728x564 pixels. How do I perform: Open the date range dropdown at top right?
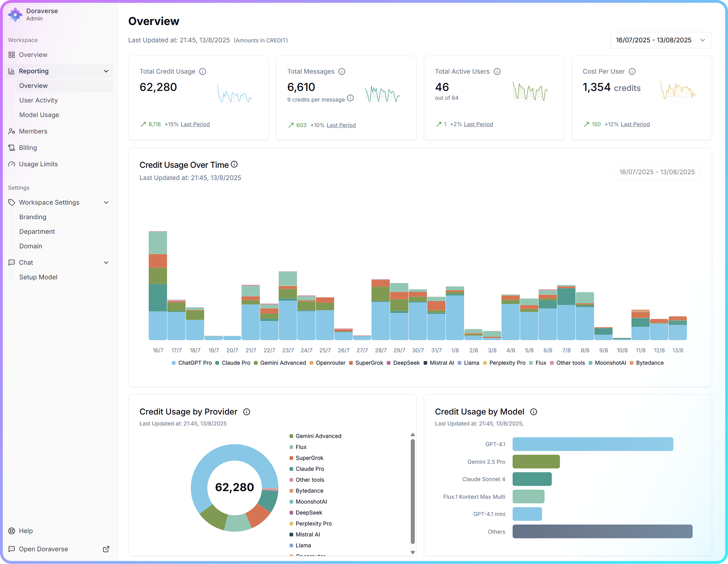(x=660, y=40)
